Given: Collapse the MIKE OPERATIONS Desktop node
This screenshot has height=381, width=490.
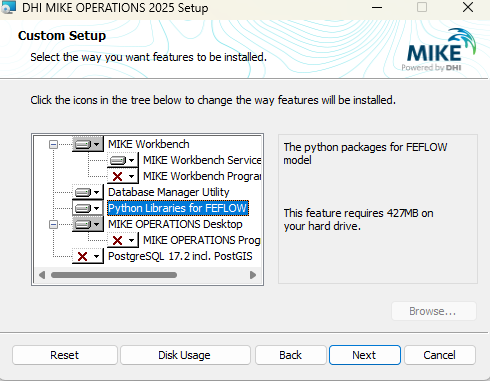Looking at the screenshot, I should (x=53, y=224).
